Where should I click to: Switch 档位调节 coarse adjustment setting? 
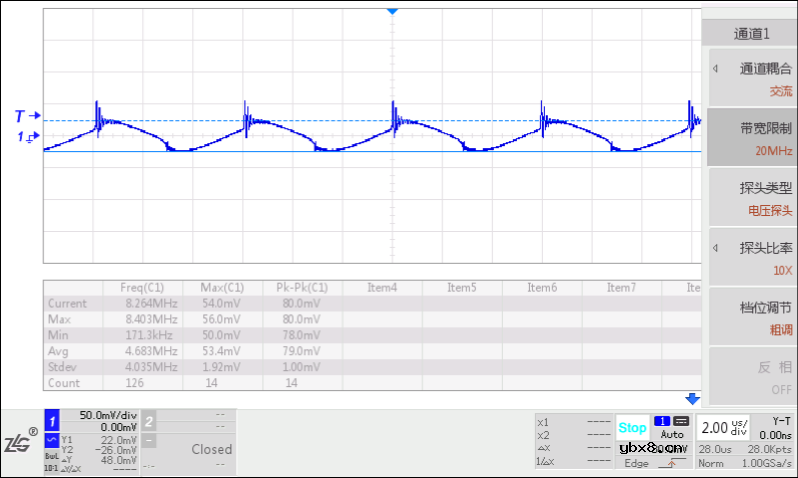(752, 318)
